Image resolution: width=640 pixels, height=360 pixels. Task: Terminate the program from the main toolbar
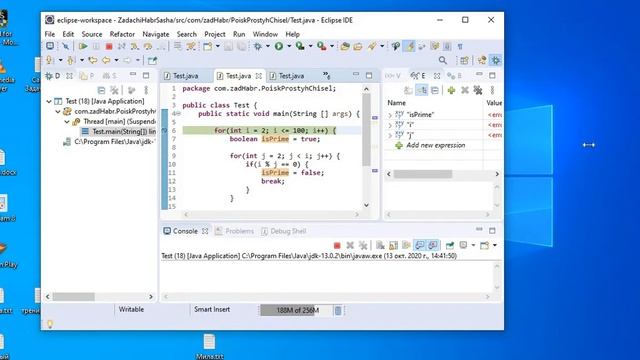(109, 46)
